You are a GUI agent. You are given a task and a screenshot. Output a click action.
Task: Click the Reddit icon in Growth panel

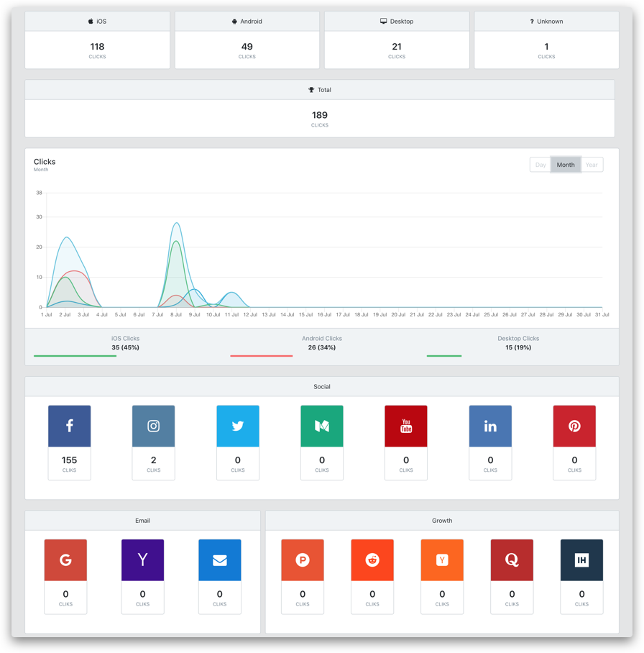click(x=372, y=560)
